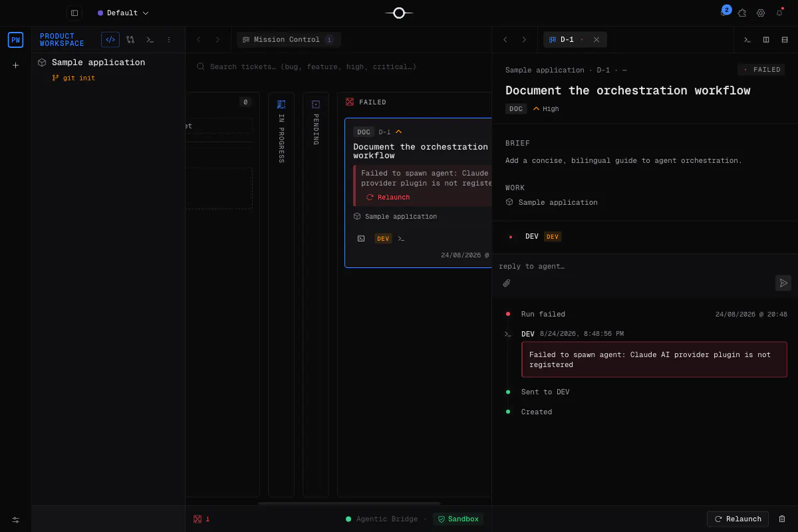Open the sidebar terminal icon
This screenshot has height=532, width=798.
click(150, 40)
